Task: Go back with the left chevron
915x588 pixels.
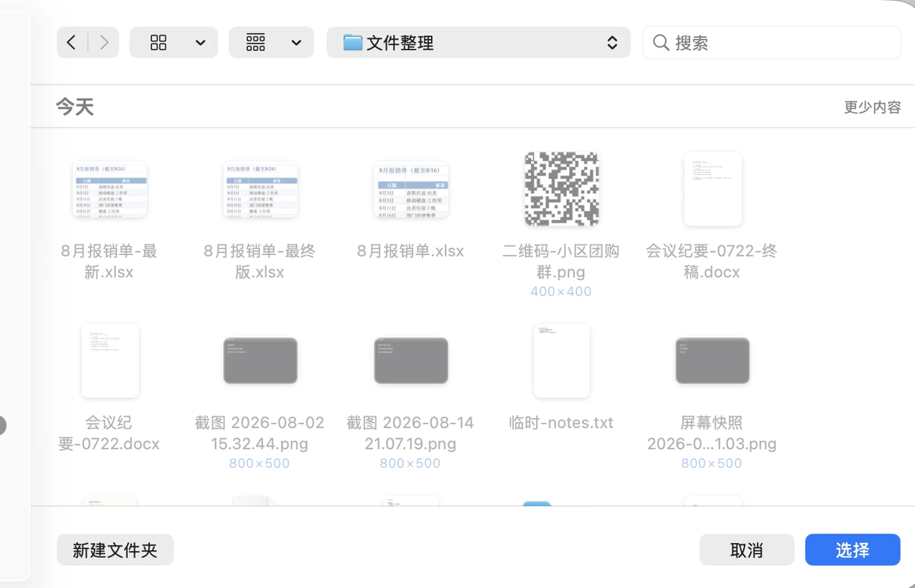Action: [71, 43]
